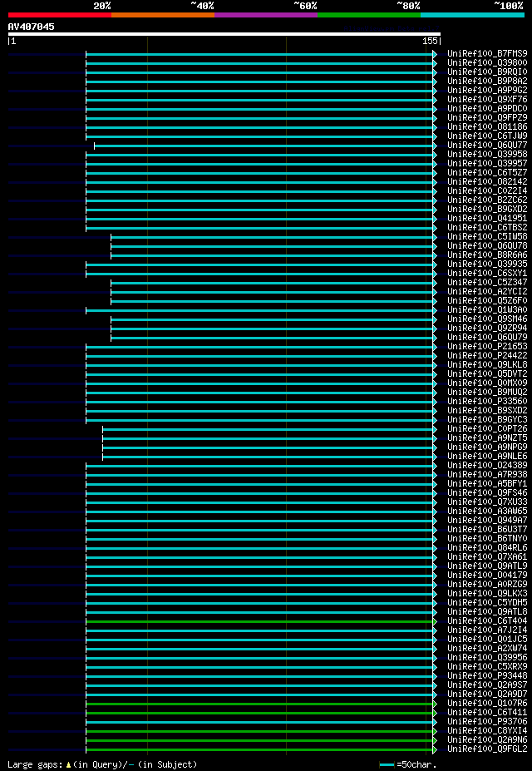The image size is (532, 771).
Task: Choose the UniRef100_O04179 label
Action: 487,576
